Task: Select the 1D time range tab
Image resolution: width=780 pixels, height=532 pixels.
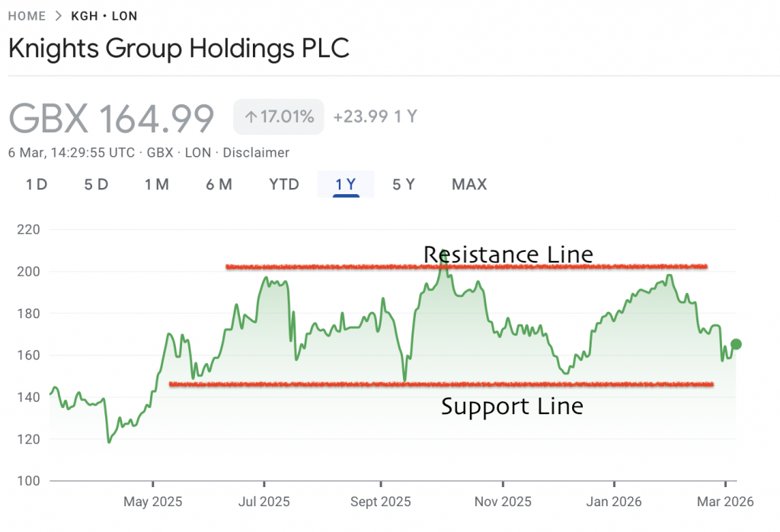Action: pos(35,184)
